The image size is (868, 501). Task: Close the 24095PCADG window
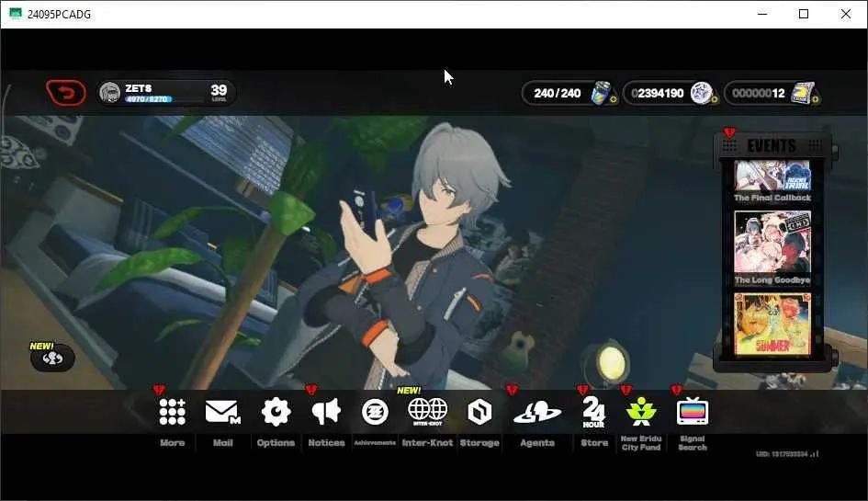[846, 14]
